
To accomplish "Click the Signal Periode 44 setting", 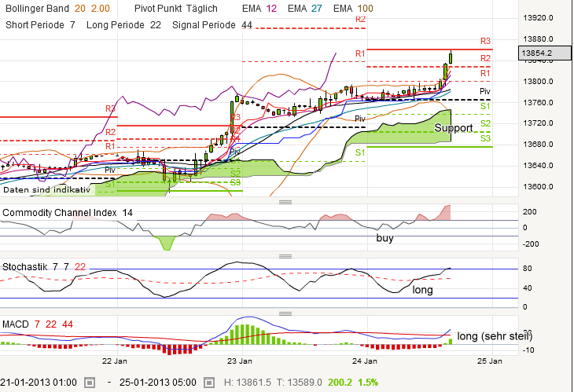I will (x=212, y=25).
